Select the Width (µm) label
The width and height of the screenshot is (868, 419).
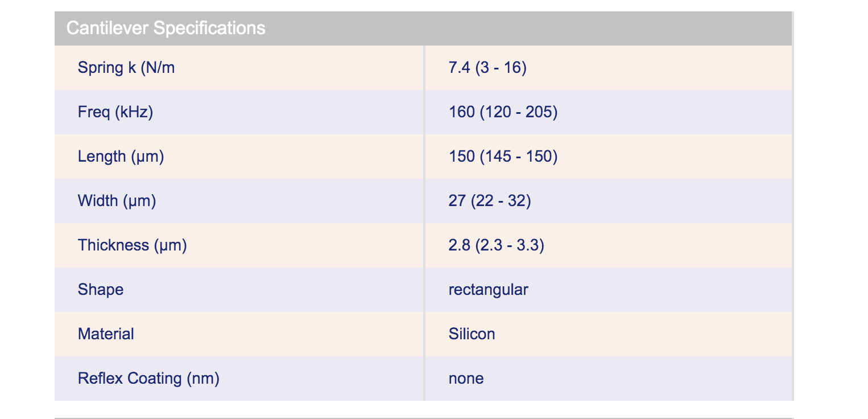(x=117, y=201)
